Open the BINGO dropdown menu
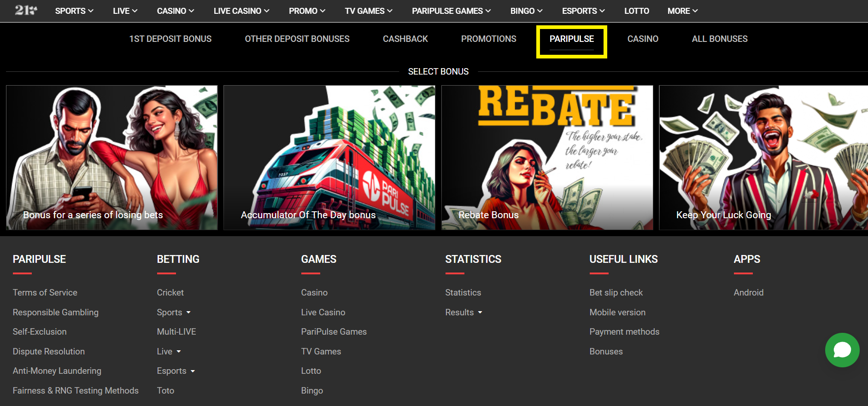 (x=527, y=11)
